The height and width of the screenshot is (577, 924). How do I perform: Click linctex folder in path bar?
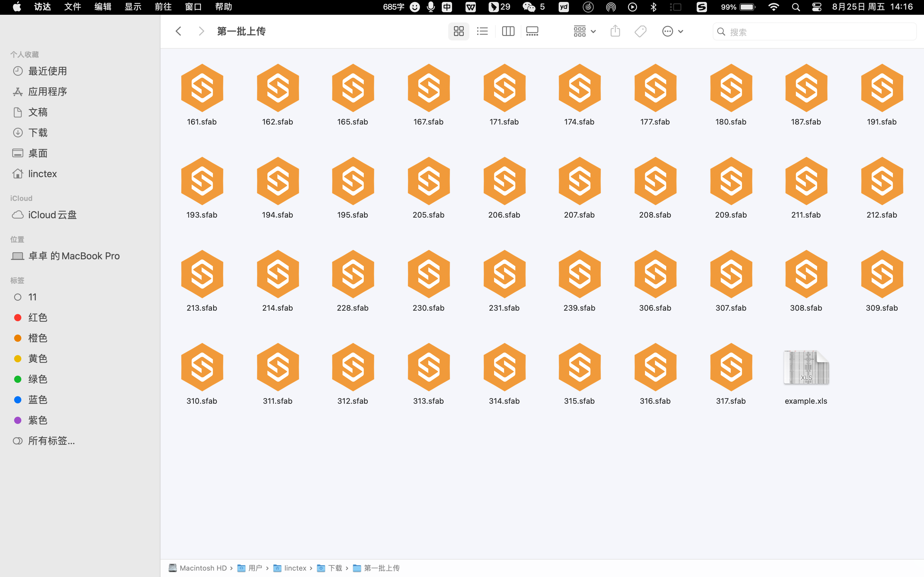pos(295,568)
